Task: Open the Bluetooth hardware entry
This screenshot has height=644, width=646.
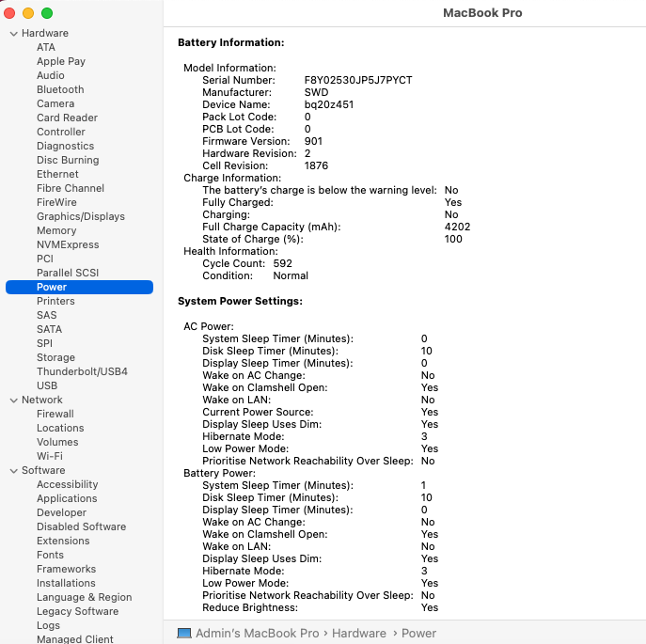Action: [60, 89]
